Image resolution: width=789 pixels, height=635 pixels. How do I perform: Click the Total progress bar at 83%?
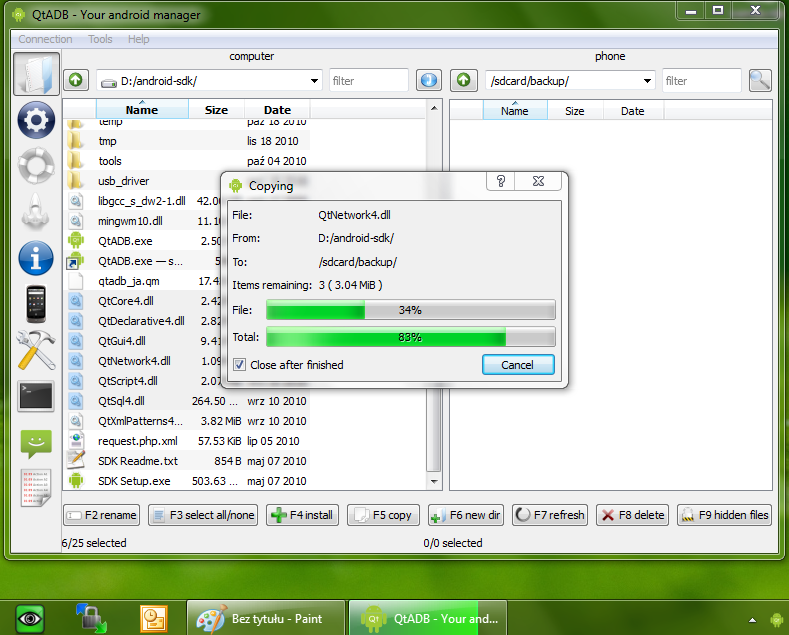[x=411, y=337]
